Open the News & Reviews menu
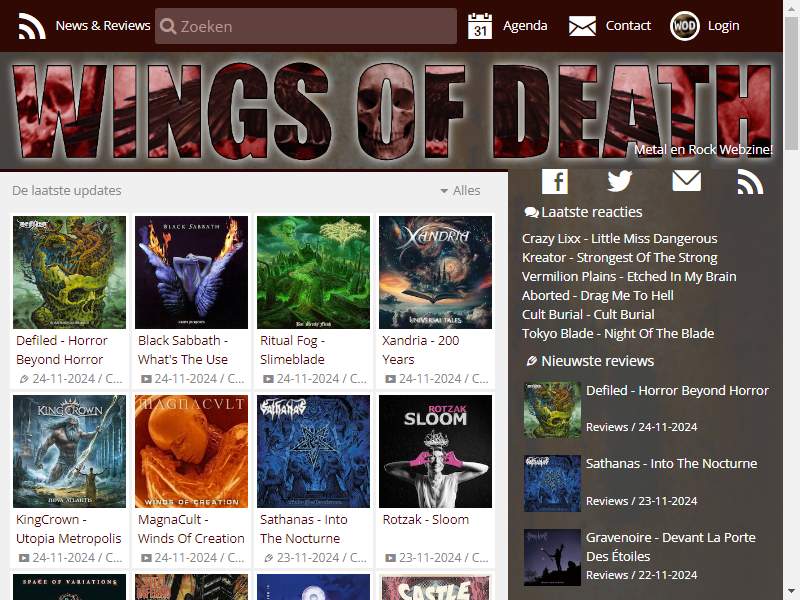This screenshot has width=800, height=600. (103, 26)
